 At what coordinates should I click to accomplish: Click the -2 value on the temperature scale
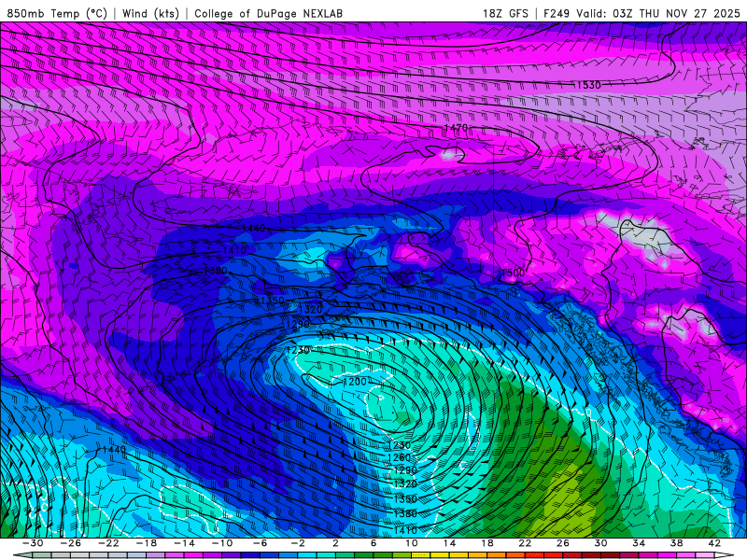tap(298, 543)
